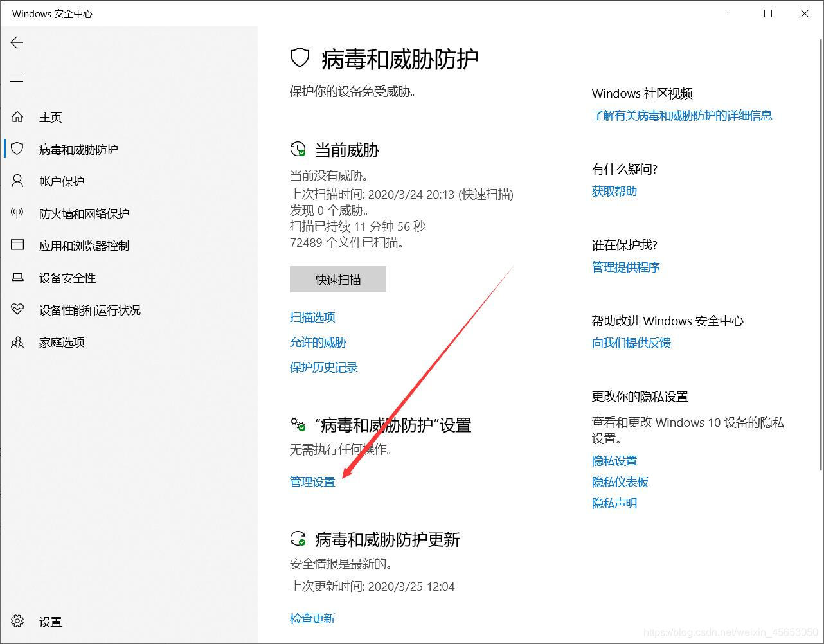Click text 安全情报是最新的。

(x=341, y=564)
